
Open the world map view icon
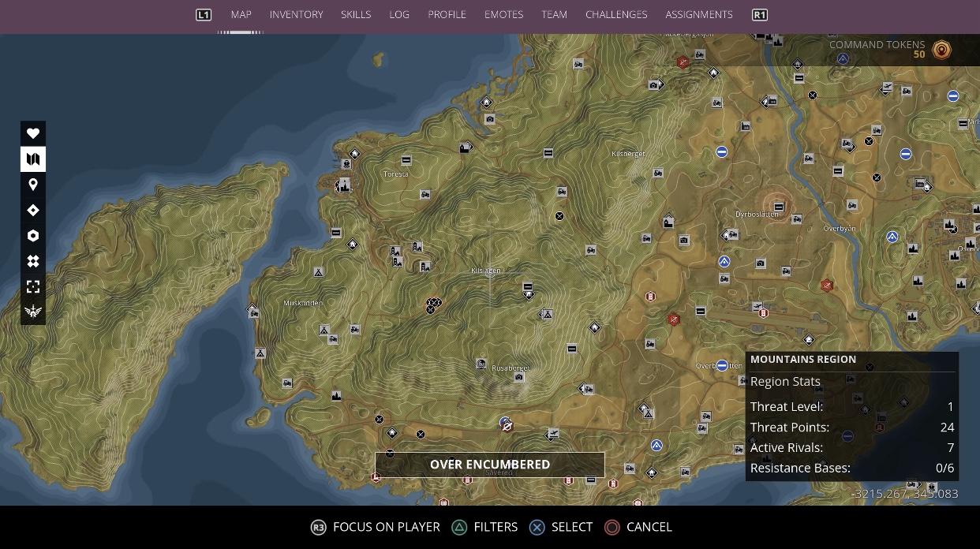tap(33, 159)
